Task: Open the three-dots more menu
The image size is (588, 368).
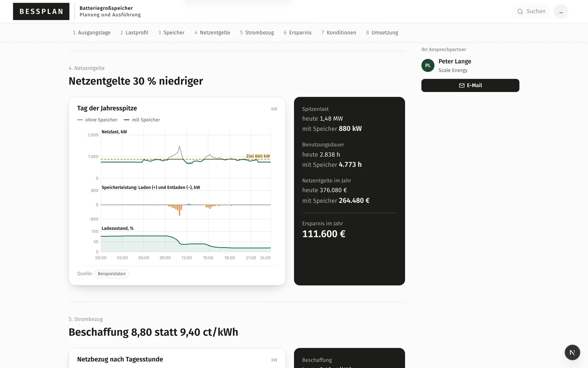Action: (561, 11)
